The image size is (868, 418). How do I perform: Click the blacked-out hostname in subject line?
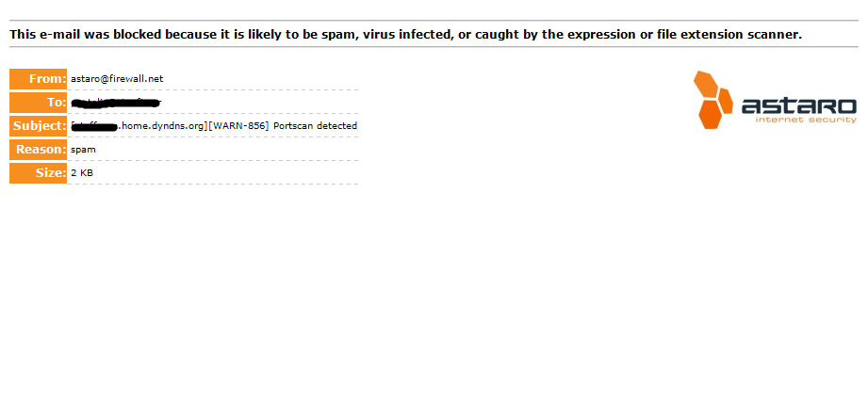(94, 126)
